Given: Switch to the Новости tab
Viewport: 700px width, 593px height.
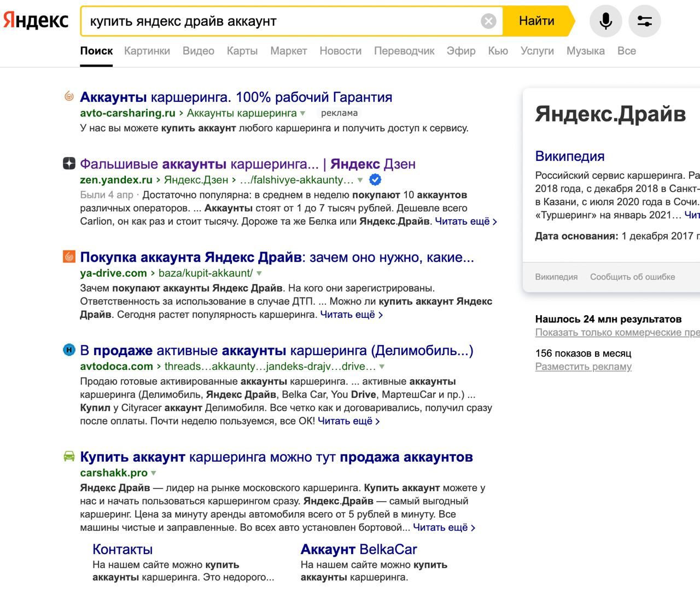Looking at the screenshot, I should [x=340, y=51].
